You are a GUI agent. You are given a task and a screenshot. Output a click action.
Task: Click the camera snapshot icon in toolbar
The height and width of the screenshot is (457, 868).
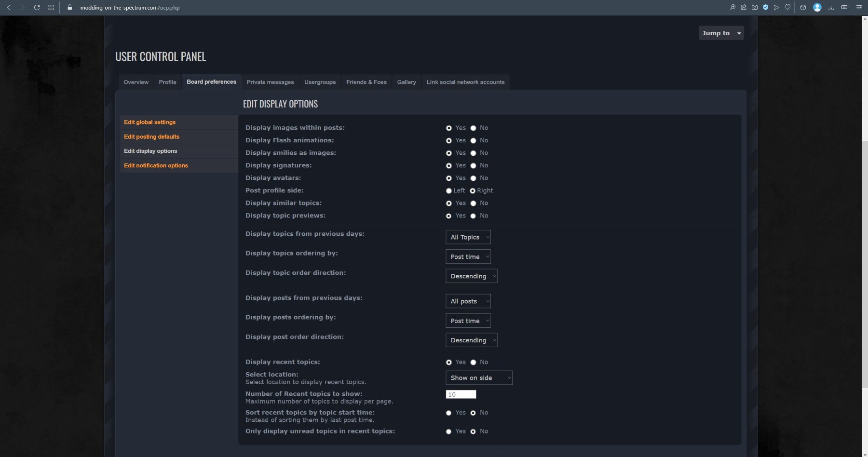(x=755, y=8)
